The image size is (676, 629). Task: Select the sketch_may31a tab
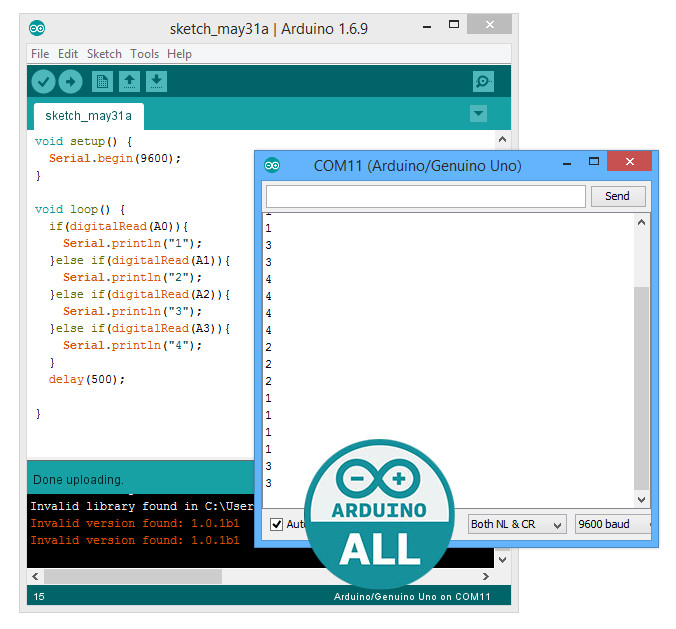89,116
